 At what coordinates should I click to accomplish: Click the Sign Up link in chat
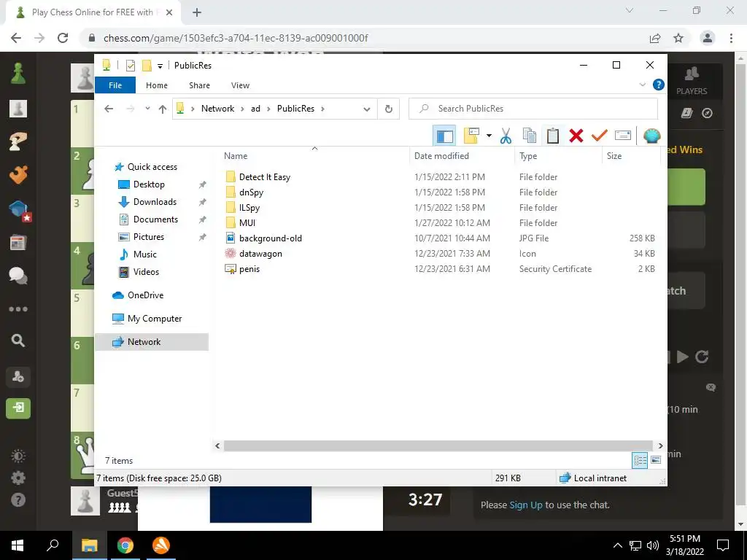click(x=526, y=505)
